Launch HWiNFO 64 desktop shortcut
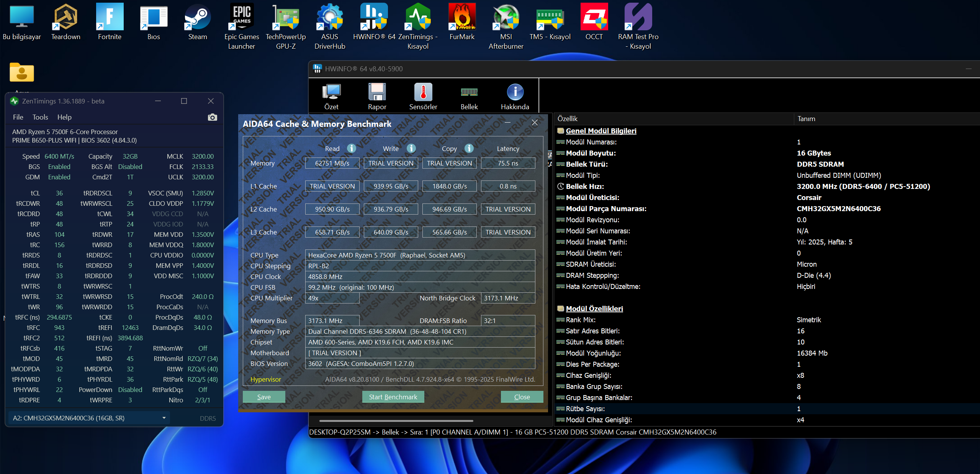 click(374, 22)
